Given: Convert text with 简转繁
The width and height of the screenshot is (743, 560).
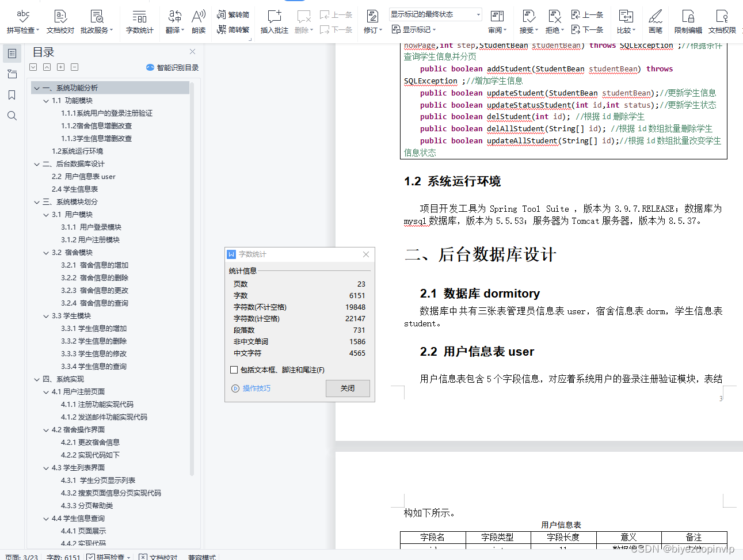Looking at the screenshot, I should point(233,30).
